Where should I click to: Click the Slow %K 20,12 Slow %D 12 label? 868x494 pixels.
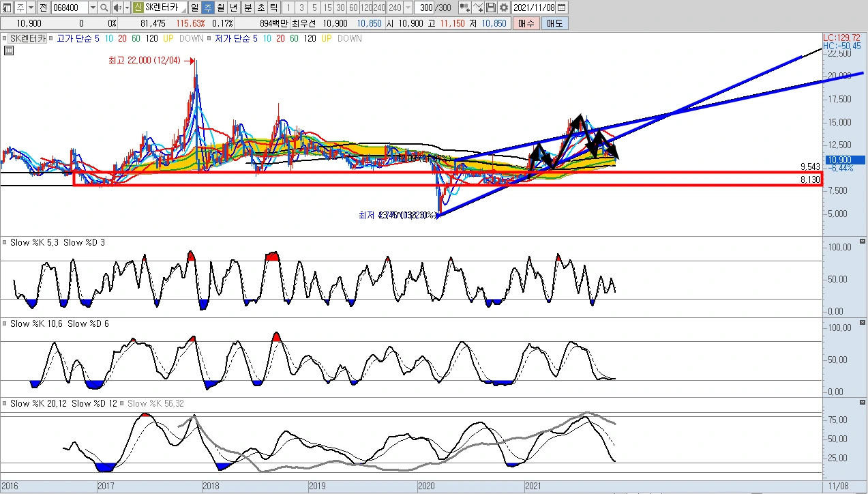pos(63,404)
